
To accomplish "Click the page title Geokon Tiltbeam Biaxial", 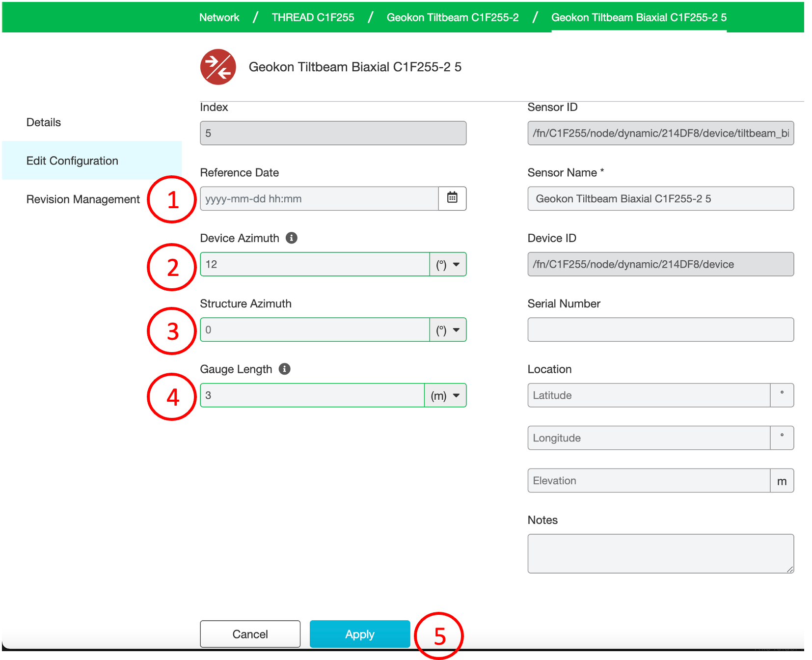I will point(355,67).
